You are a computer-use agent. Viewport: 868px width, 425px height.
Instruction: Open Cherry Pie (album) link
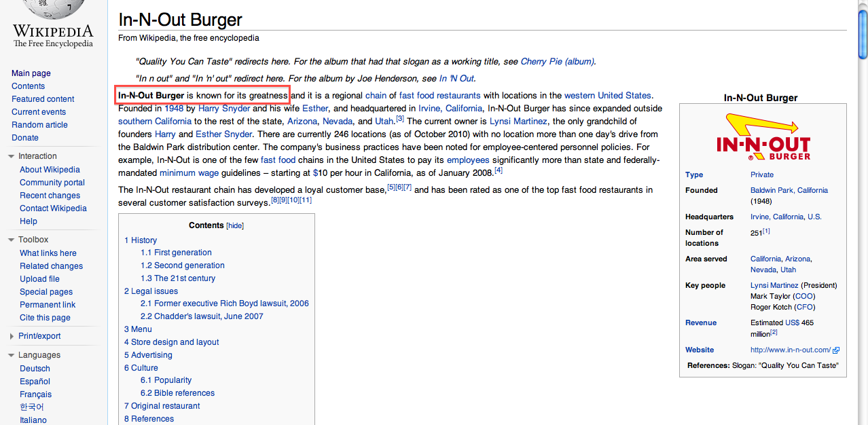coord(557,62)
